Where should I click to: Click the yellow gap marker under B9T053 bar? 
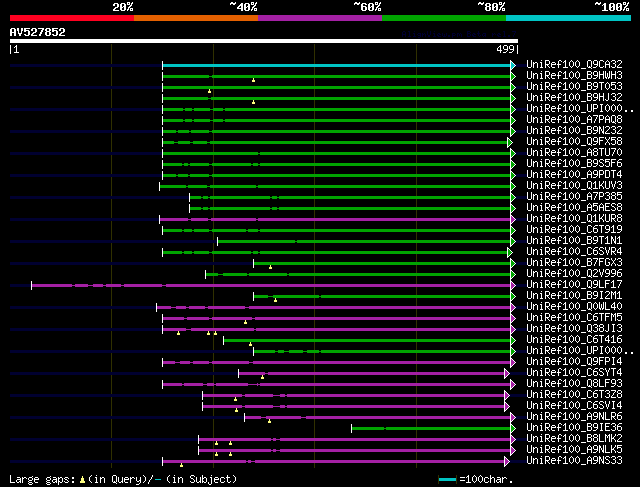point(209,91)
